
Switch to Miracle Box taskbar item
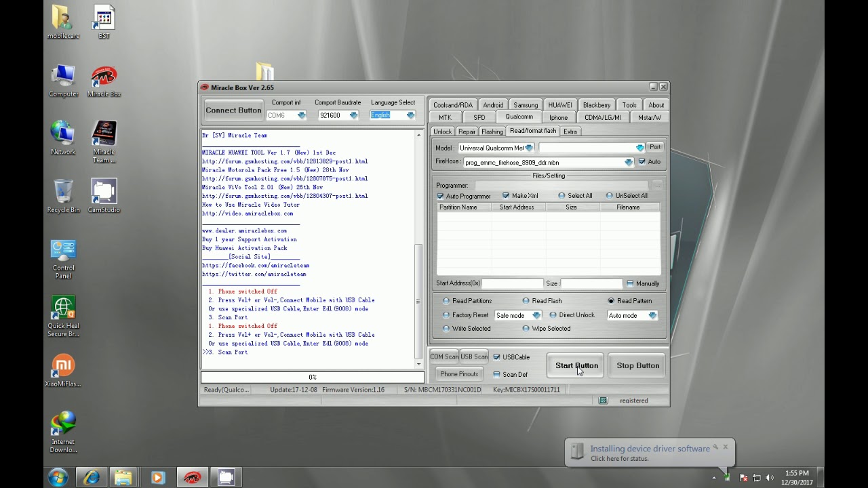click(x=193, y=477)
